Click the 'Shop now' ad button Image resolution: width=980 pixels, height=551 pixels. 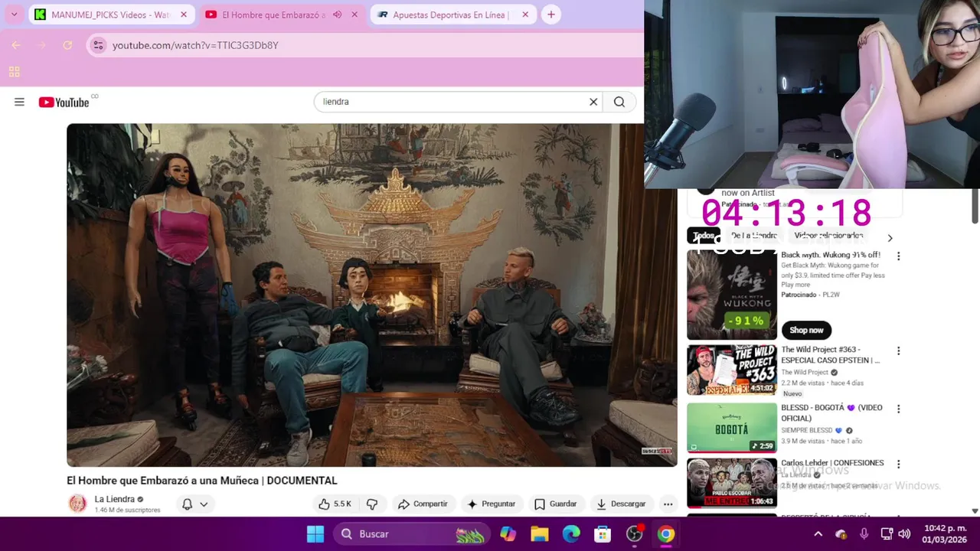(x=806, y=330)
